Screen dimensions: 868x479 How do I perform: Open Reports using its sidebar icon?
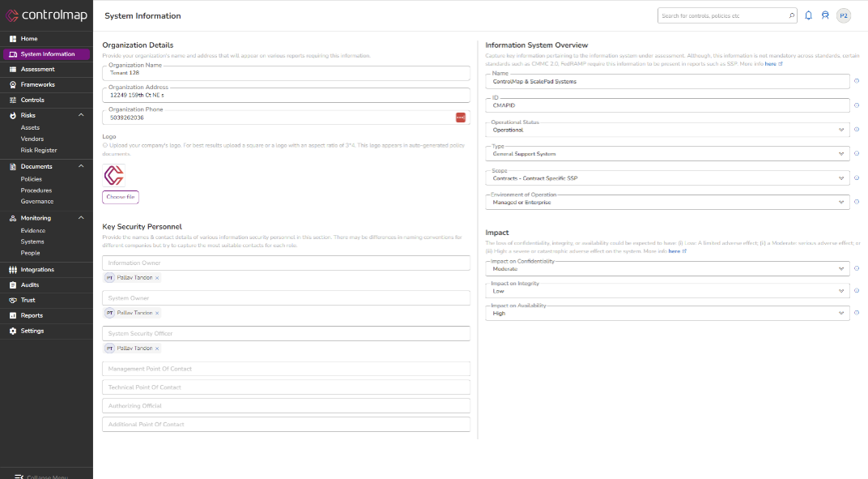tap(11, 315)
